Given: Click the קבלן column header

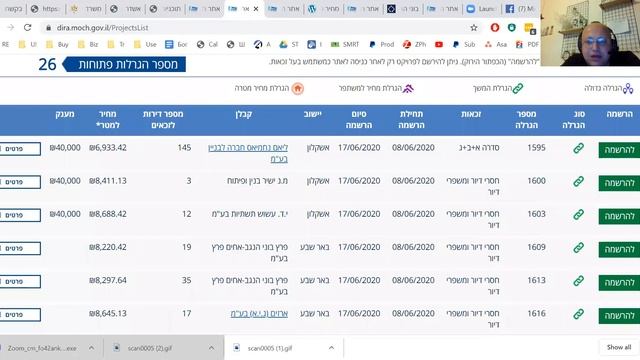Looking at the screenshot, I should (243, 114).
